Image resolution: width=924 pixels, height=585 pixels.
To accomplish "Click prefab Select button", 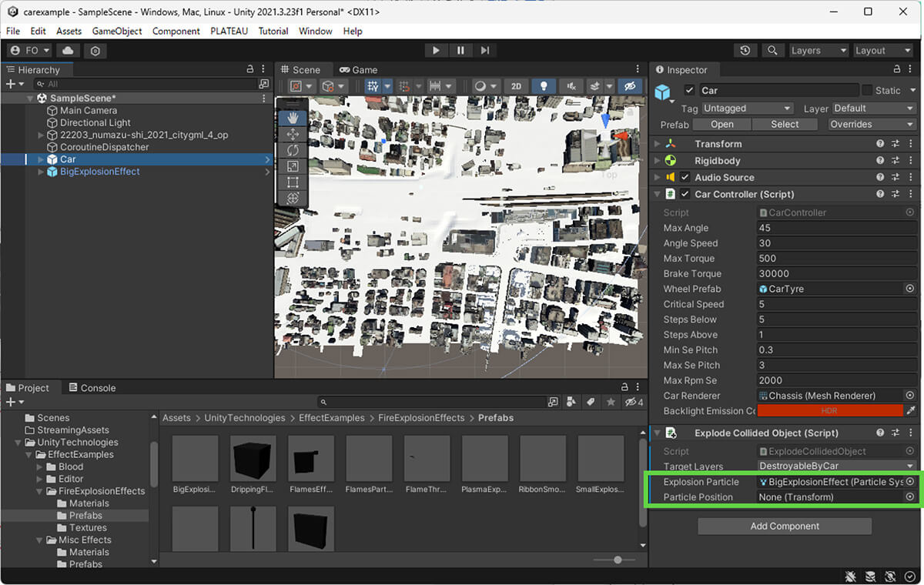I will [785, 125].
